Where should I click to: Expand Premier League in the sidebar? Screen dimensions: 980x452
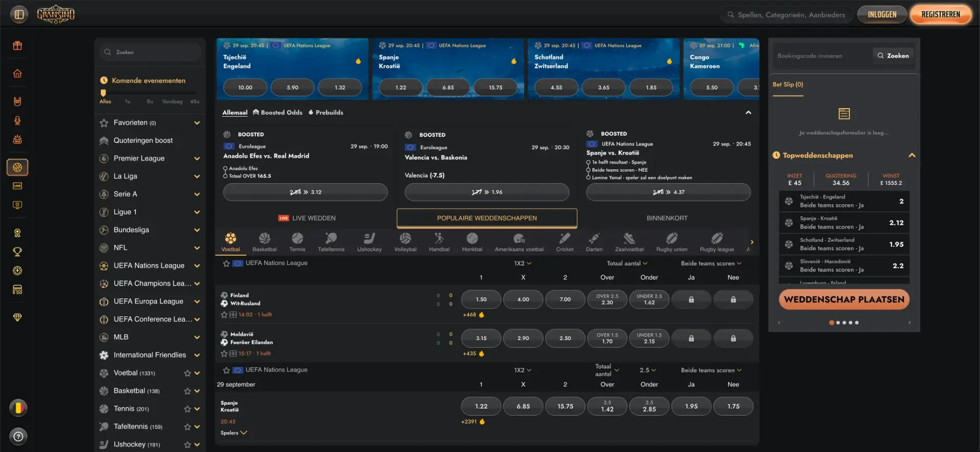(197, 159)
